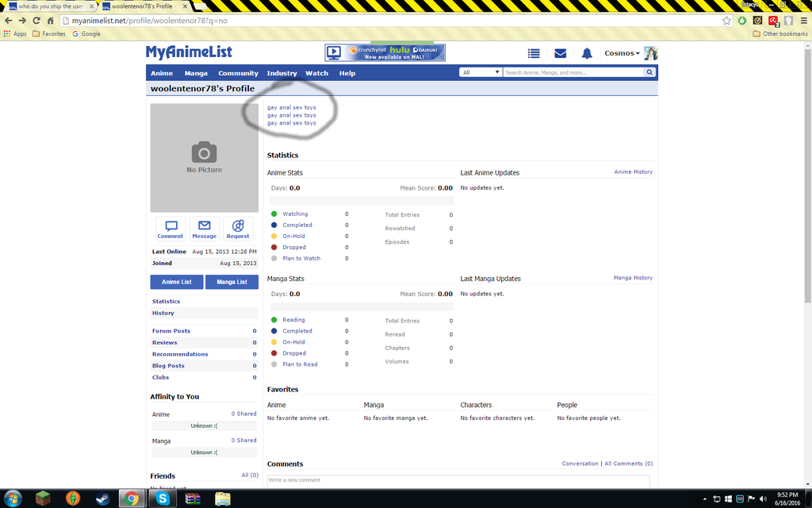This screenshot has height=508, width=812.
Task: Open the list icon in the header
Action: [x=534, y=53]
